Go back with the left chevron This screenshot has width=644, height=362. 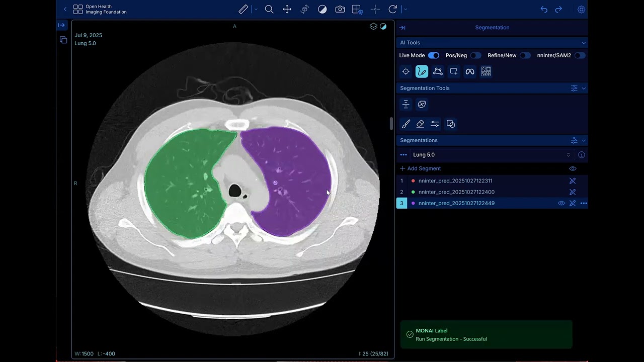click(x=65, y=9)
